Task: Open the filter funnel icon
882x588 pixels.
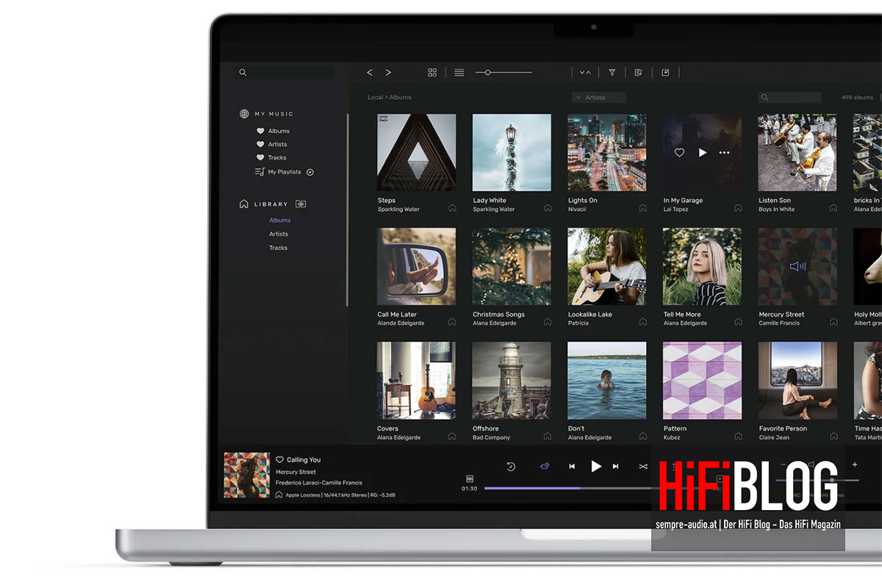Action: pos(612,73)
